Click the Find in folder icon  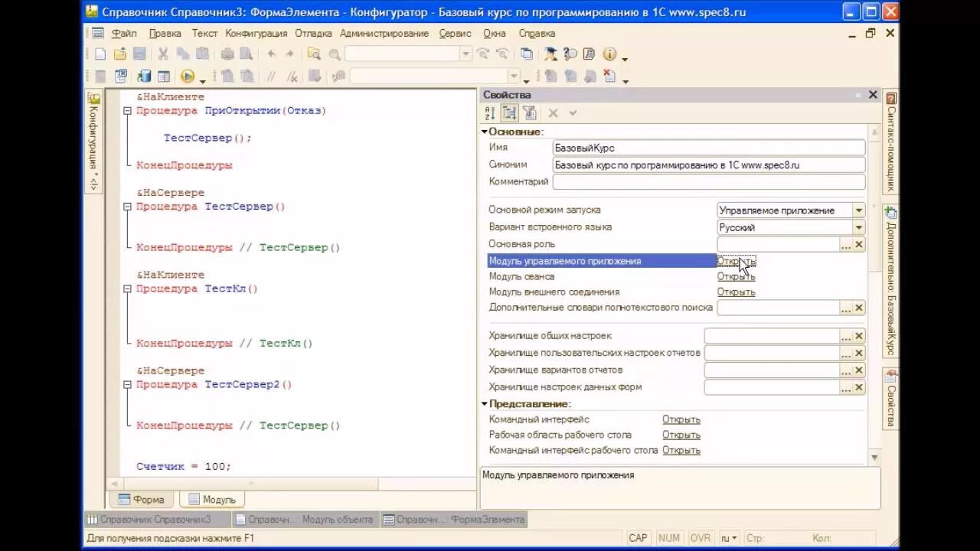pos(314,54)
